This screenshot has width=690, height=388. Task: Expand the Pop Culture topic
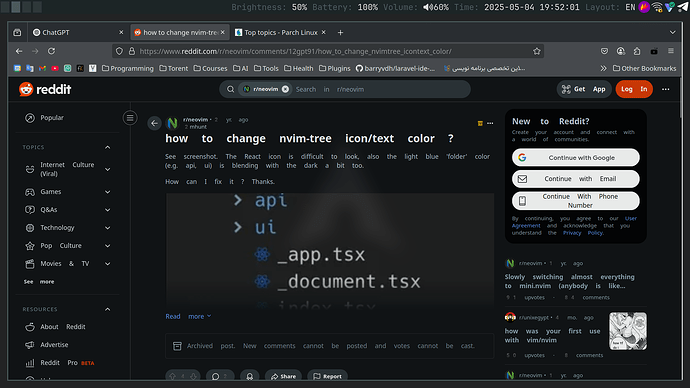pos(107,246)
